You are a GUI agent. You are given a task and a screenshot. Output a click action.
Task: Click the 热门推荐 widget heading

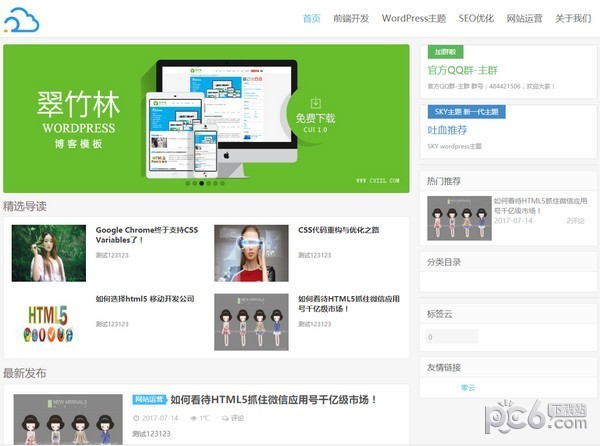pyautogui.click(x=444, y=181)
